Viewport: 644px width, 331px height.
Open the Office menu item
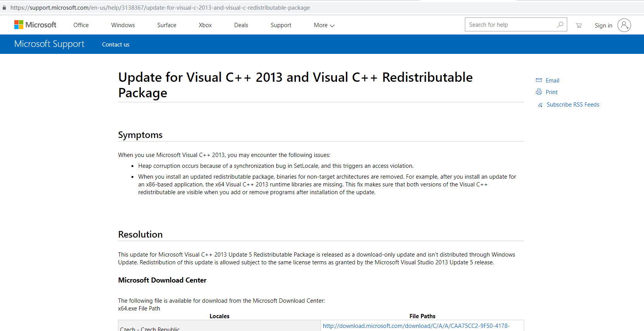coord(81,25)
